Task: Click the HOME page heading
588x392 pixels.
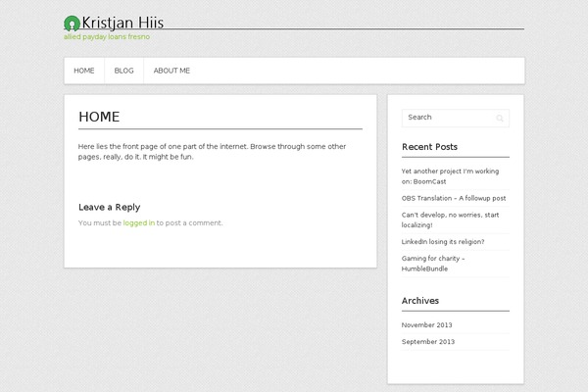Action: (99, 117)
